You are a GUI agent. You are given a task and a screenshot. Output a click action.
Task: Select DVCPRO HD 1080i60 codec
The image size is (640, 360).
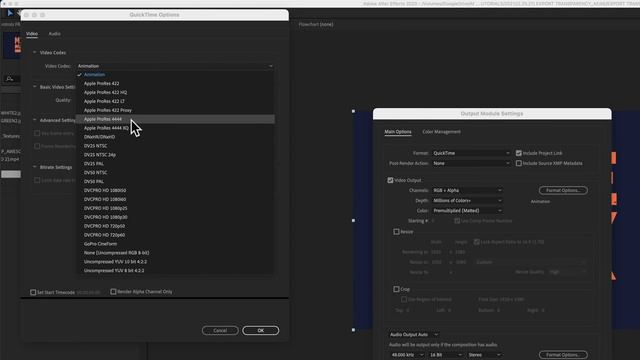click(x=175, y=199)
